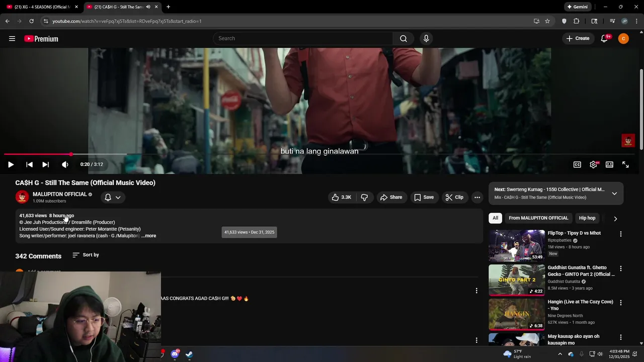The width and height of the screenshot is (644, 362).
Task: Open options for FlipTop Tipsy D video
Action: pos(620,234)
